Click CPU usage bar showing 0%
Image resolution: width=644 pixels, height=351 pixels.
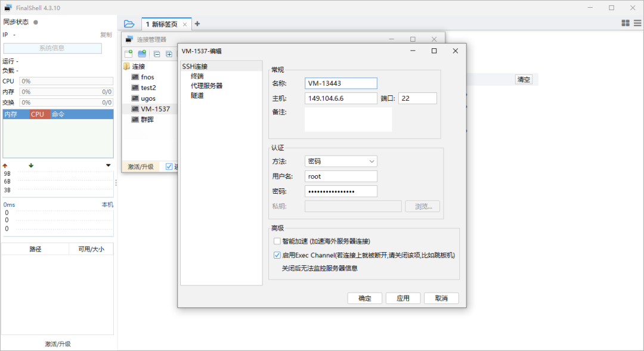[x=66, y=81]
